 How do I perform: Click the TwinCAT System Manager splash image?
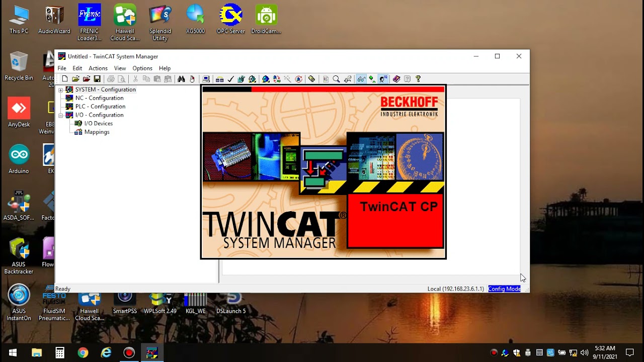click(323, 172)
